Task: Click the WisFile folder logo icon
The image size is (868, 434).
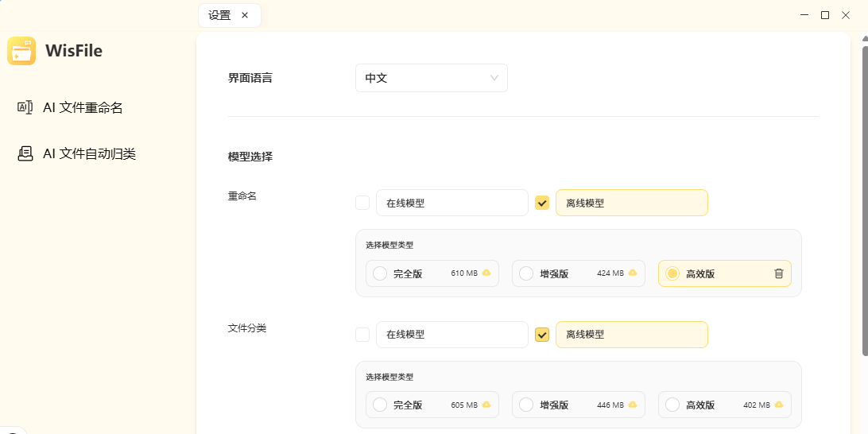Action: pyautogui.click(x=21, y=51)
